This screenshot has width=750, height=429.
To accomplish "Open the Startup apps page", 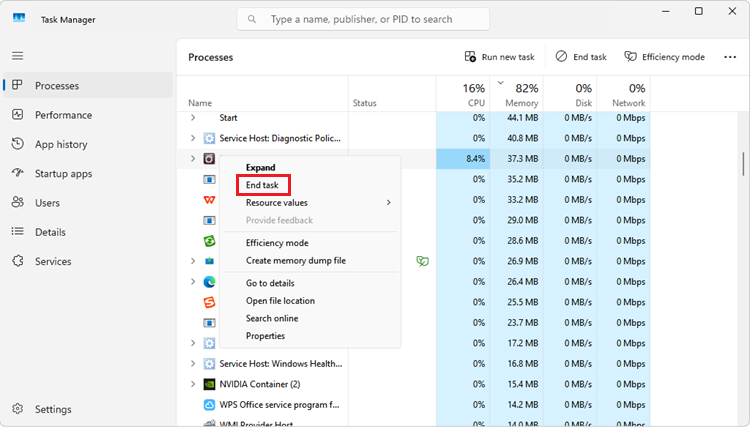I will click(x=88, y=174).
